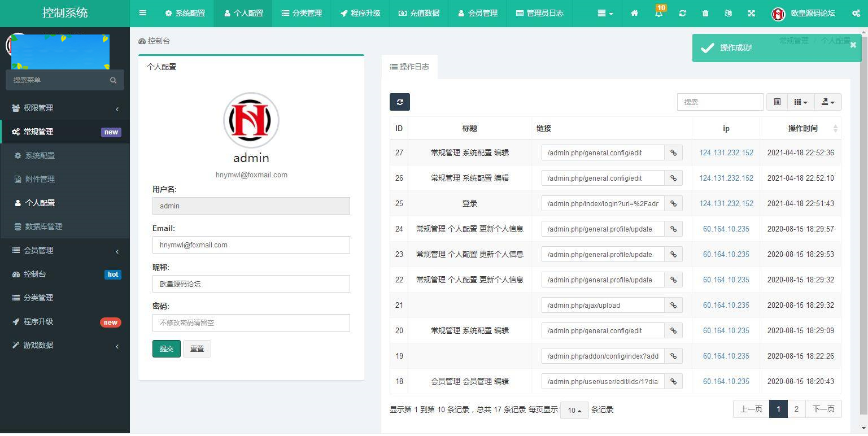Open the notifications bell showing 10 alerts

pos(658,13)
